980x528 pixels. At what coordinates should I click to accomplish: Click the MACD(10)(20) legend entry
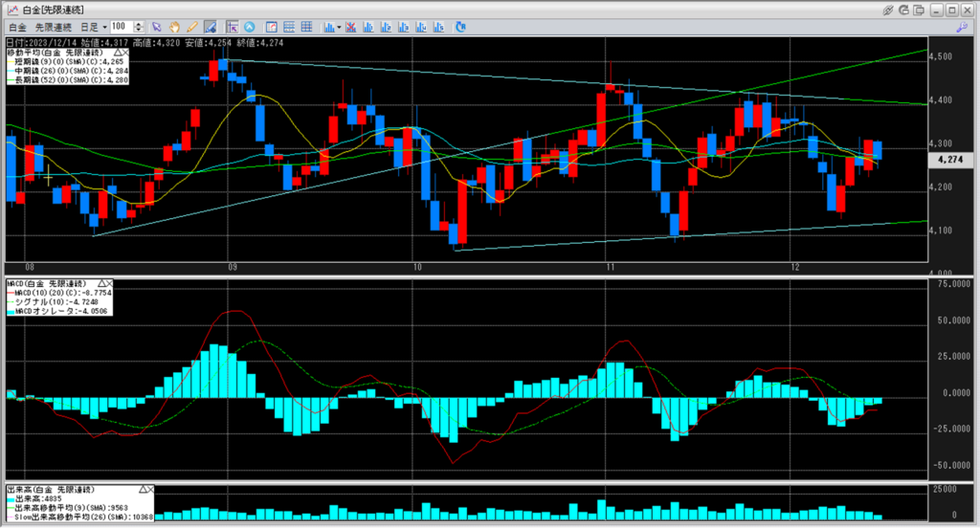[59, 293]
